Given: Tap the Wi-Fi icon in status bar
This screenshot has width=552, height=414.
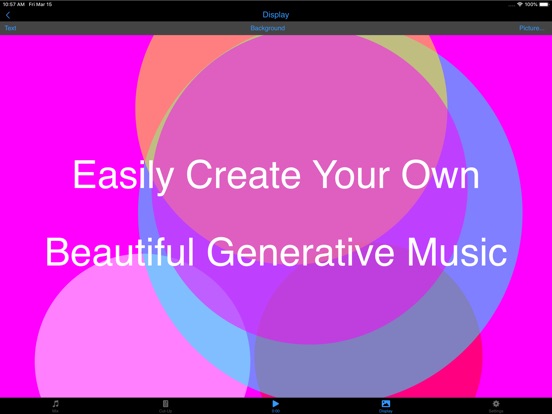Looking at the screenshot, I should click(x=520, y=4).
